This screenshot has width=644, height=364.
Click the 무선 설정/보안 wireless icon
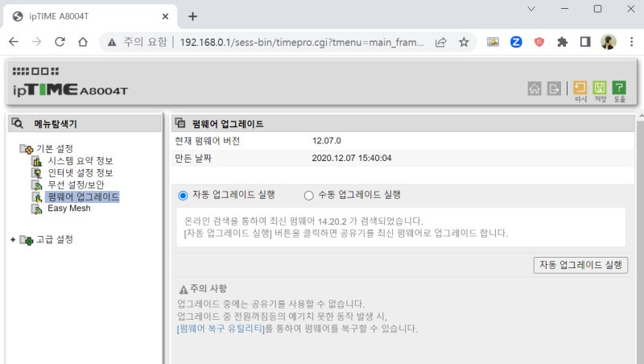tap(37, 185)
